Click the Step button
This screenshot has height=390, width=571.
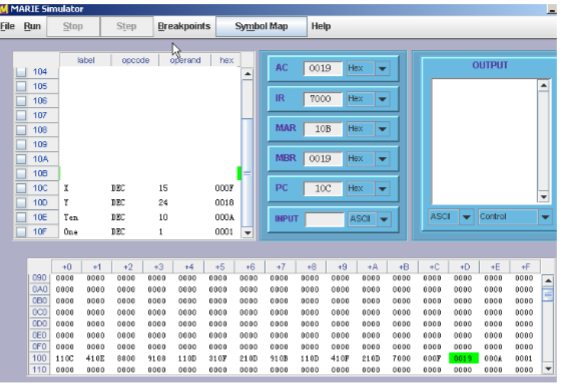pos(126,26)
